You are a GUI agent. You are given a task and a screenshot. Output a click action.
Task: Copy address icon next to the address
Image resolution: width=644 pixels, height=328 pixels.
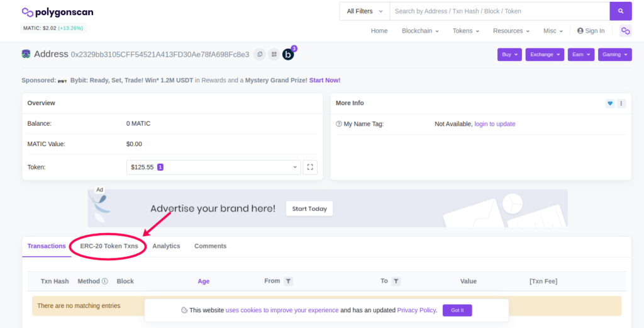(x=260, y=54)
